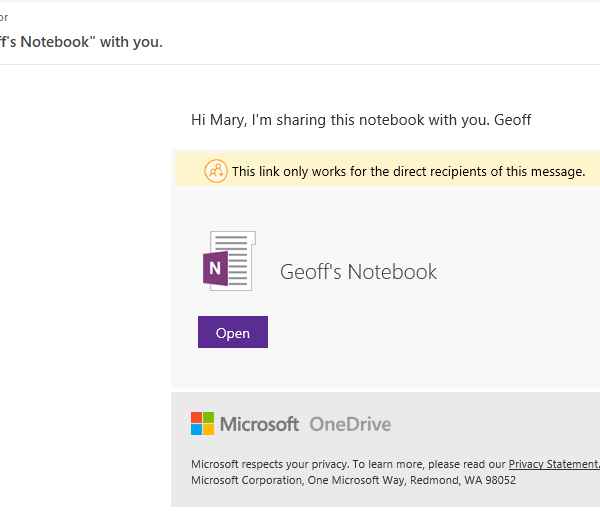Click the Microsoft wordmark text
Viewport: 600px width, 517px height.
[x=259, y=424]
